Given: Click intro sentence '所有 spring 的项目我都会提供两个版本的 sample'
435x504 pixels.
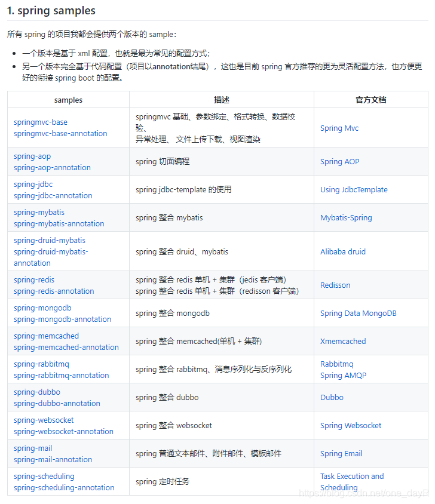Looking at the screenshot, I should point(91,34).
